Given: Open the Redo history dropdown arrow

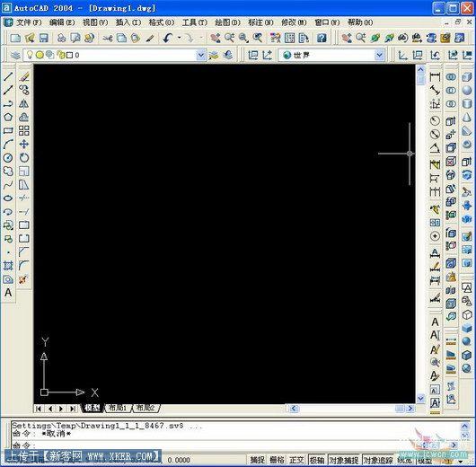Looking at the screenshot, I should point(200,38).
